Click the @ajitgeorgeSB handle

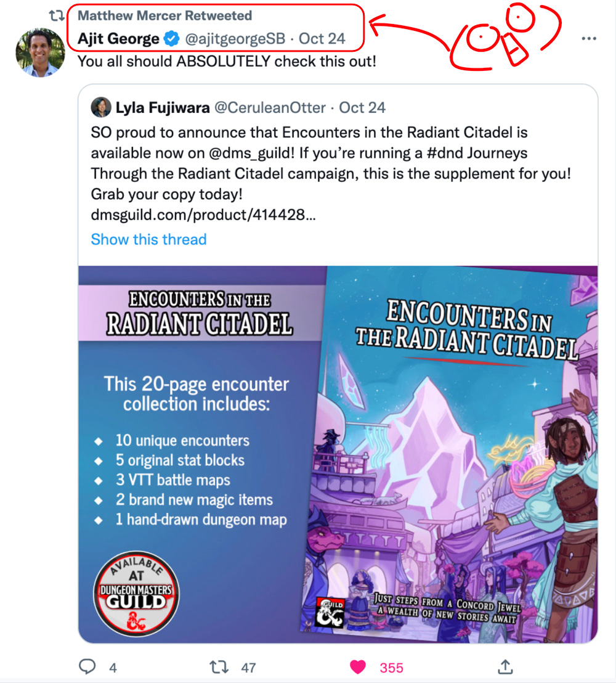pyautogui.click(x=235, y=39)
